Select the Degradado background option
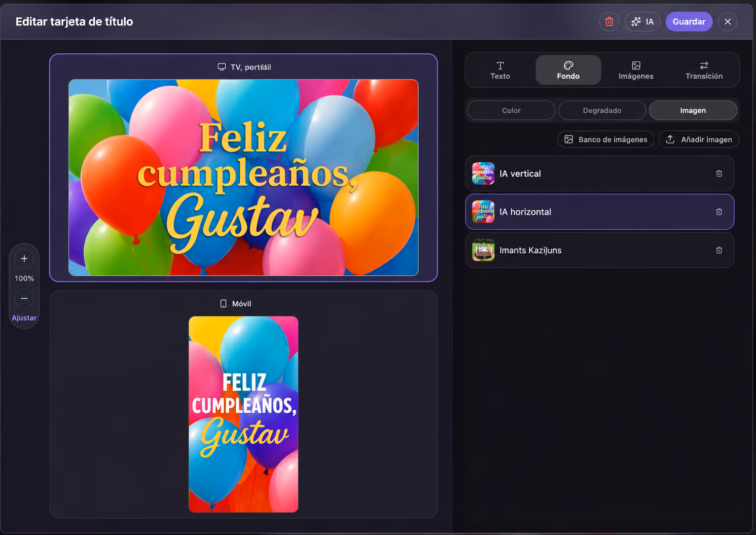Viewport: 756px width, 535px height. 602,110
